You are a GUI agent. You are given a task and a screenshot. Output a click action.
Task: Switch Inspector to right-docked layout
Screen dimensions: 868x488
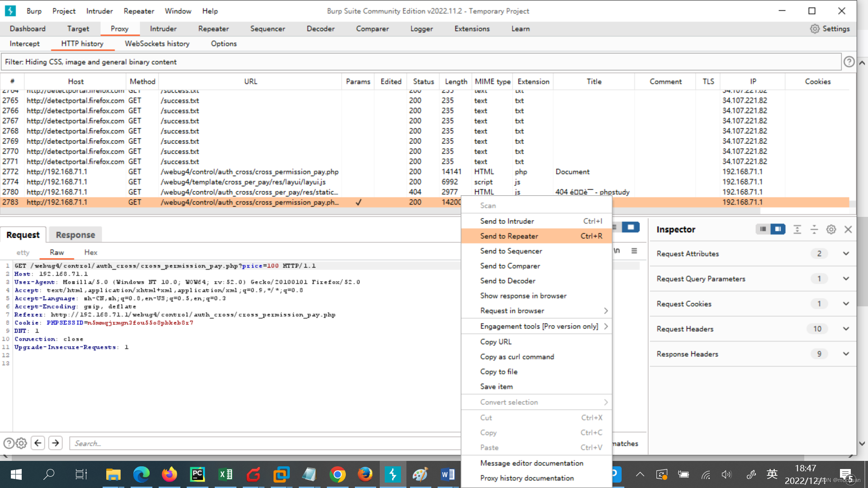click(x=778, y=230)
